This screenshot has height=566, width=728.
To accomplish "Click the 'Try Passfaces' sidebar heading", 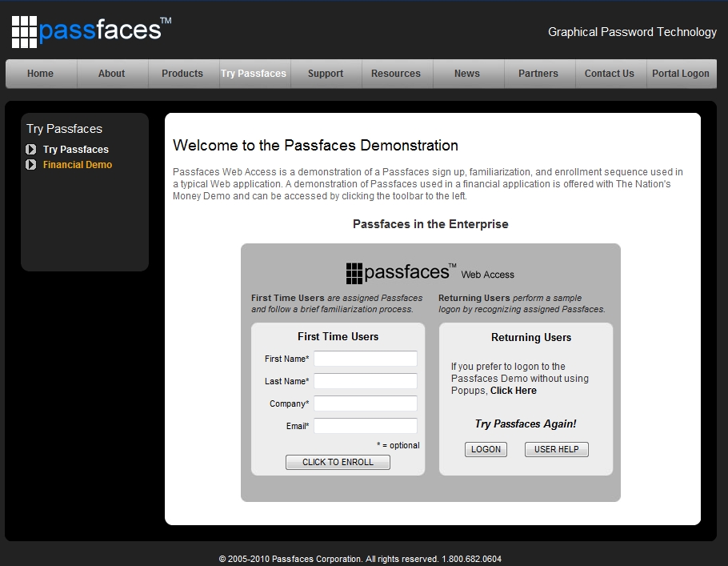I will click(x=64, y=129).
